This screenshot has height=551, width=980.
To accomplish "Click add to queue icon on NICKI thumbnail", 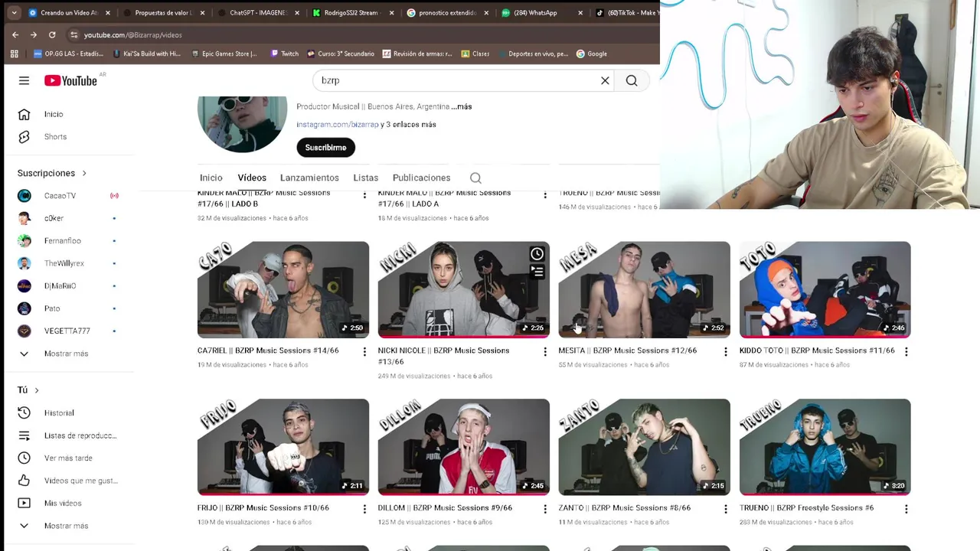I will point(537,271).
